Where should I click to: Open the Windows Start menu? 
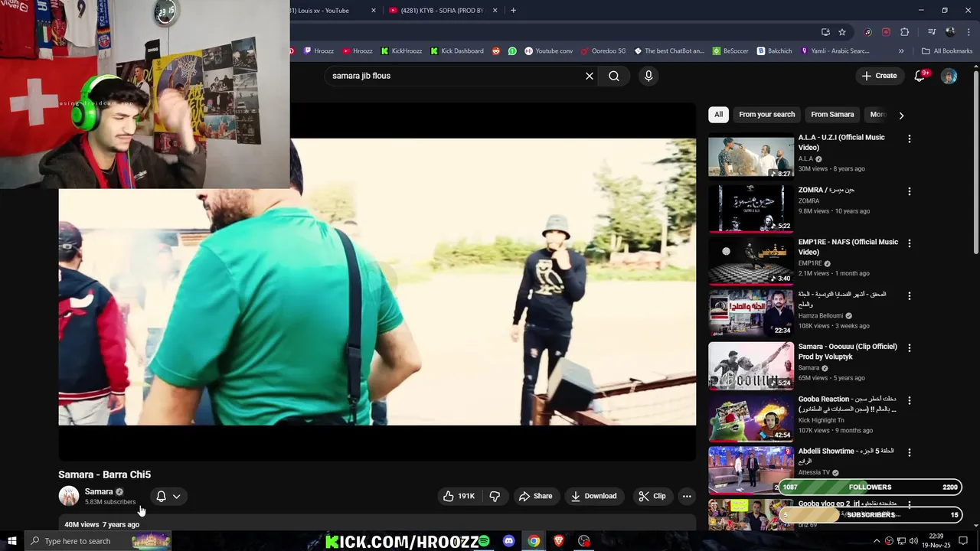[x=11, y=541]
